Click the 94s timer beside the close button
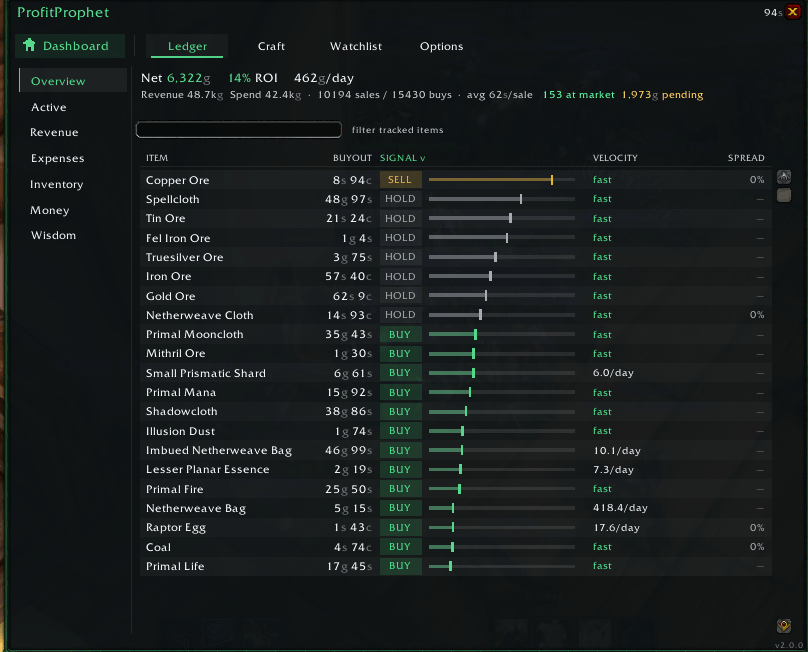This screenshot has height=652, width=808. pos(773,12)
